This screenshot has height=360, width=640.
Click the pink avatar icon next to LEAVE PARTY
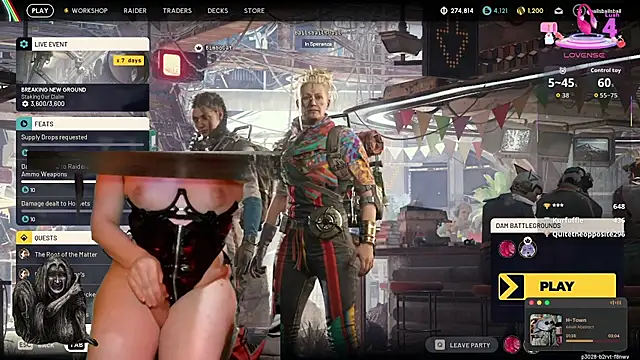click(x=511, y=345)
